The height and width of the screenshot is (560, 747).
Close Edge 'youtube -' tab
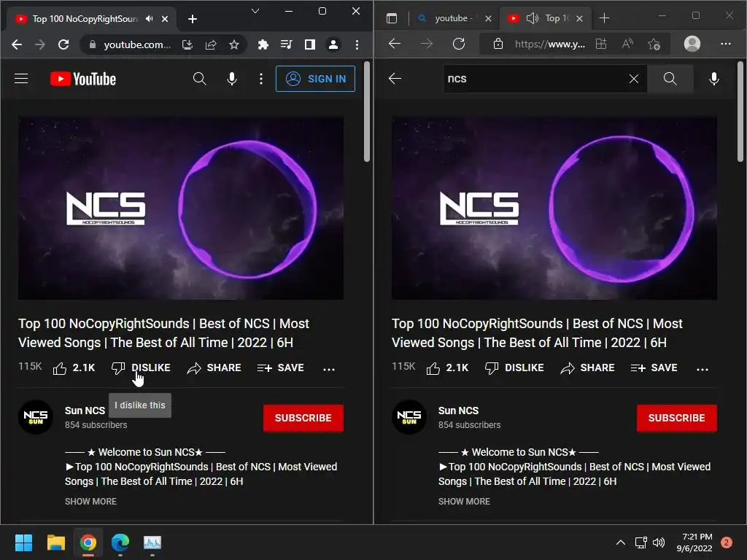tap(488, 18)
